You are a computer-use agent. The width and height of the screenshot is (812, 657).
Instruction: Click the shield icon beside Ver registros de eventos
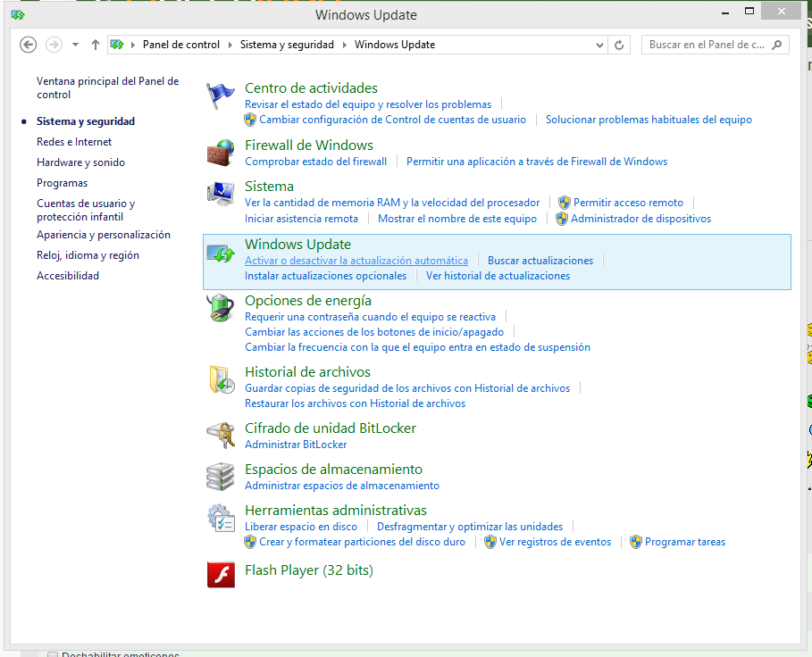[x=490, y=542]
